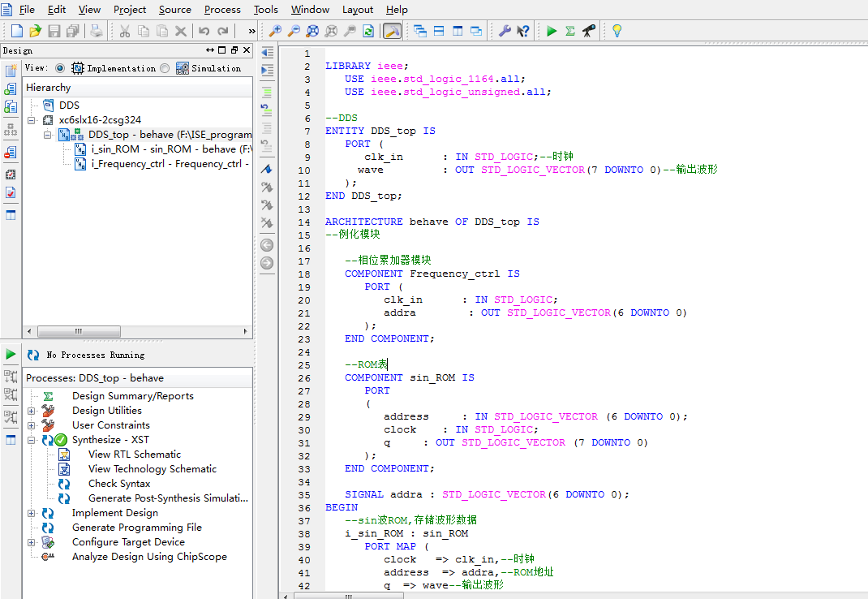Viewport: 868px width, 599px height.
Task: Open the Process menu
Action: coord(222,10)
